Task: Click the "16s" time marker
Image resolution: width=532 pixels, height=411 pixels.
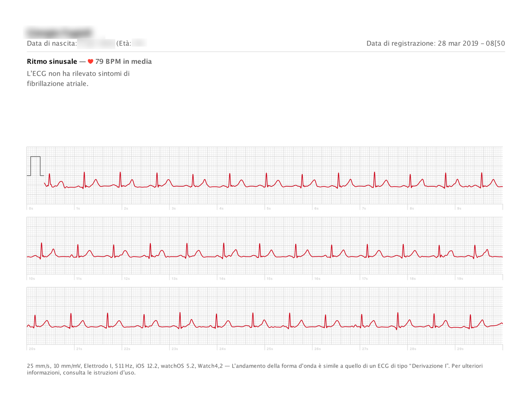Action: pos(317,279)
